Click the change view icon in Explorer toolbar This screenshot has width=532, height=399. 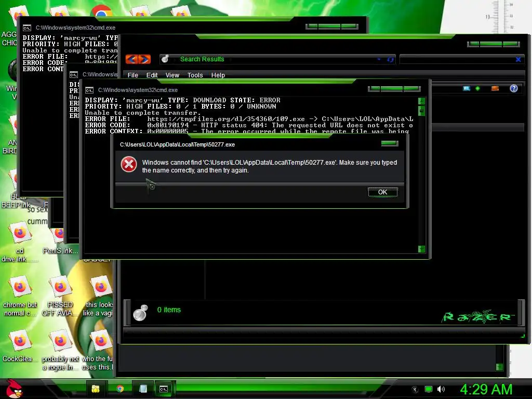coord(467,88)
